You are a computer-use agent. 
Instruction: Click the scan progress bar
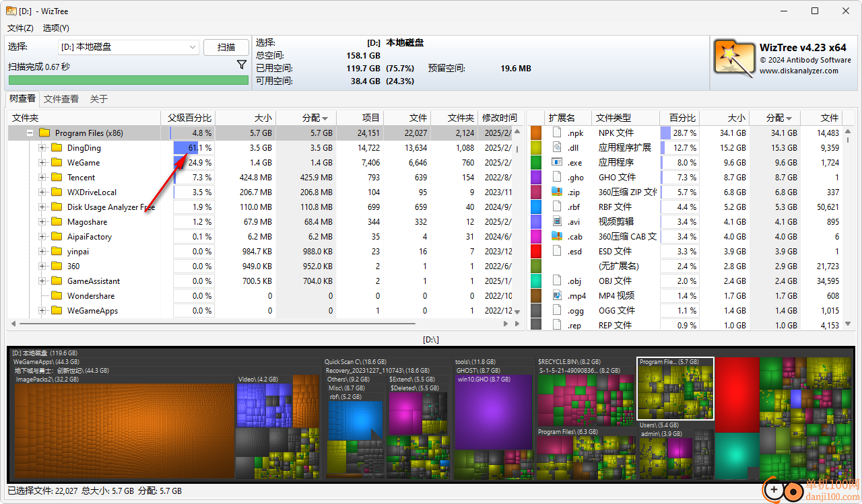tap(128, 80)
